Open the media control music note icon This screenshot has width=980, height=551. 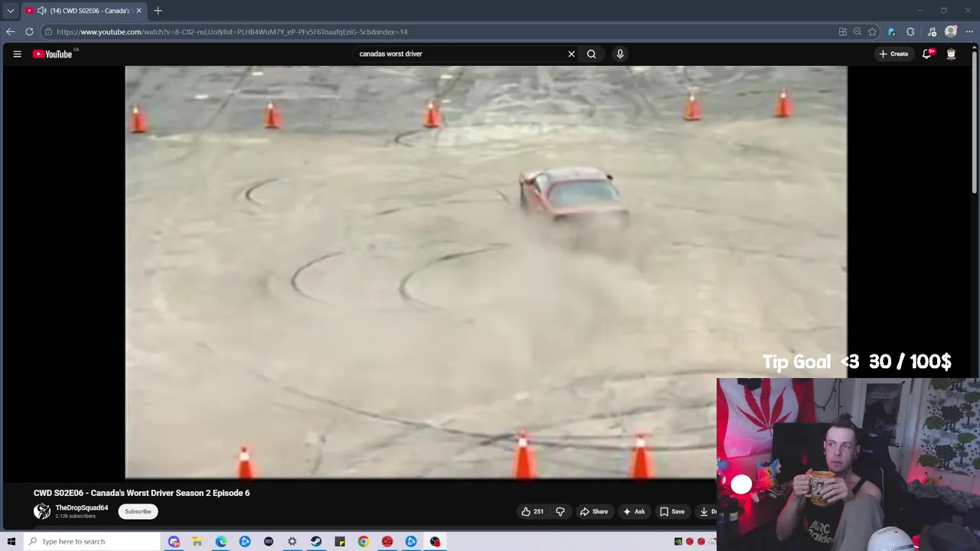pyautogui.click(x=932, y=31)
